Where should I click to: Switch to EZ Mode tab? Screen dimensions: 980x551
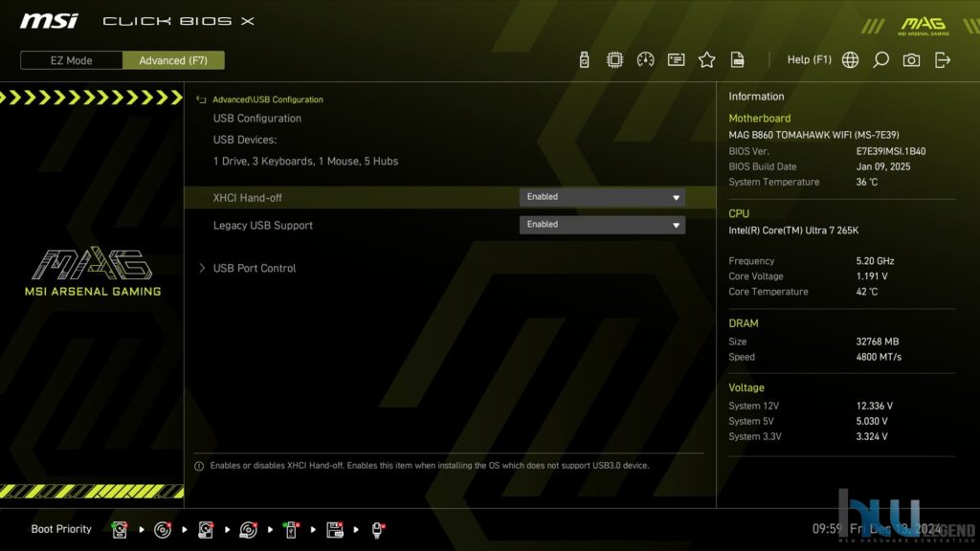coord(71,60)
